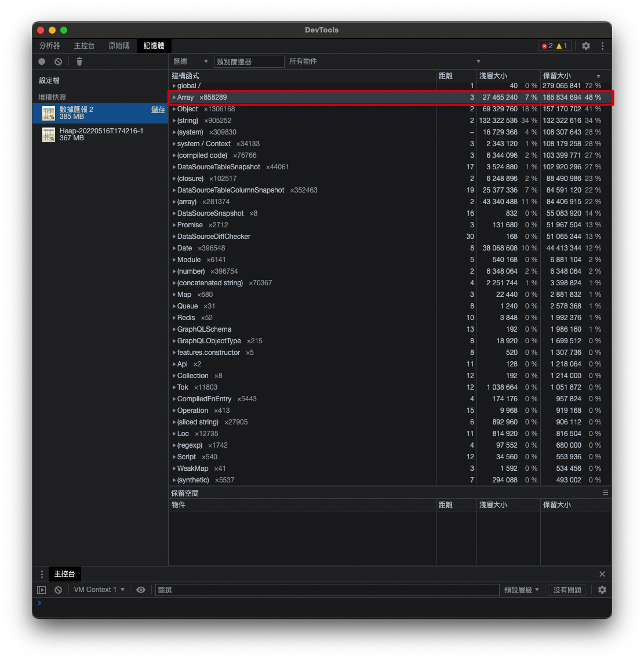Expand the DataSourceTableSnapshot row
Screen dimensions: 644x661
[174, 167]
